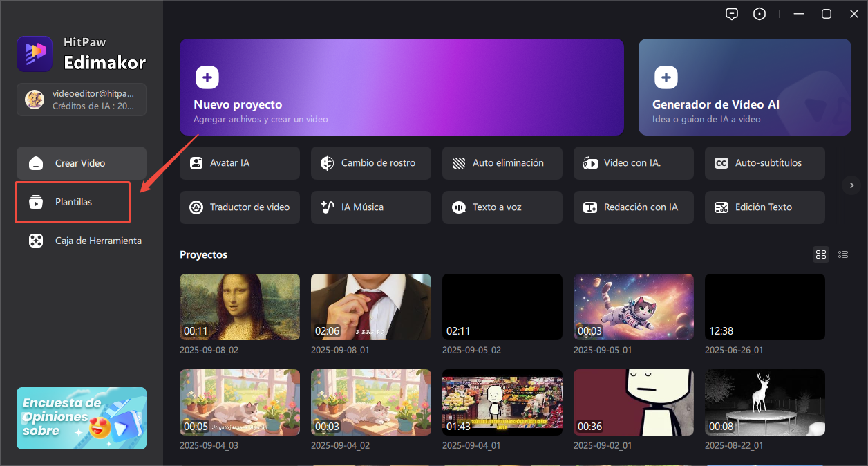Launch the Edición Texto feature
Screen dimensions: 868x466
[x=764, y=207]
